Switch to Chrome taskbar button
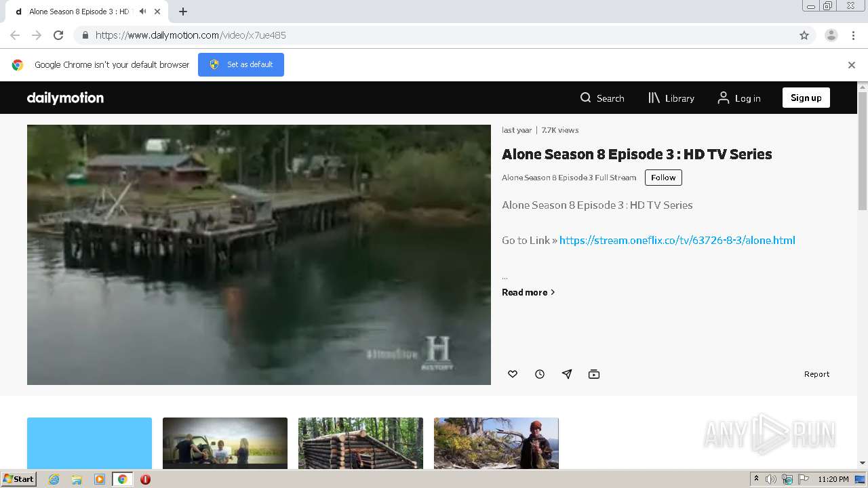This screenshot has width=868, height=488. coord(122,479)
